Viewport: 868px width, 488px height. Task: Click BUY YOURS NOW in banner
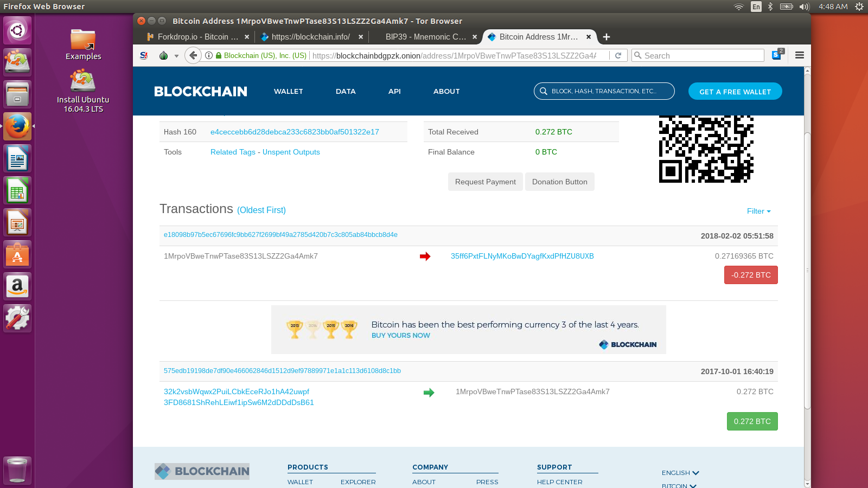pyautogui.click(x=401, y=336)
